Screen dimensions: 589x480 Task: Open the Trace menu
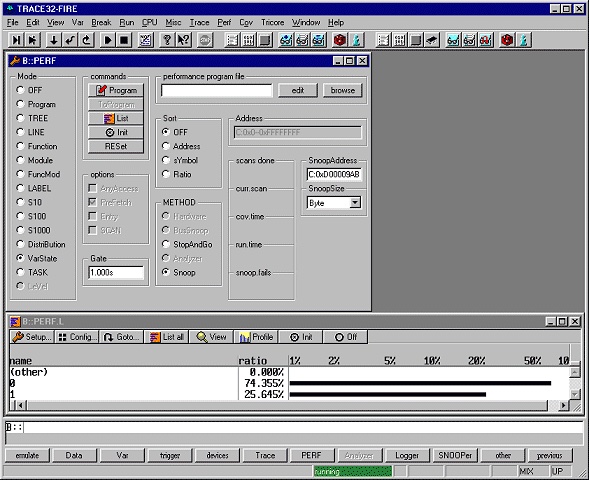tap(199, 23)
